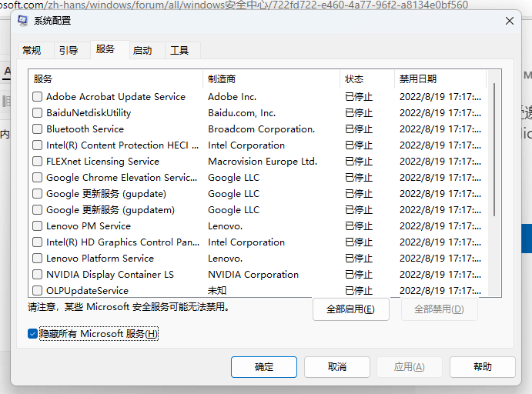This screenshot has height=394, width=532.
Task: Check FLEXnet Licensing Service box
Action: click(37, 162)
